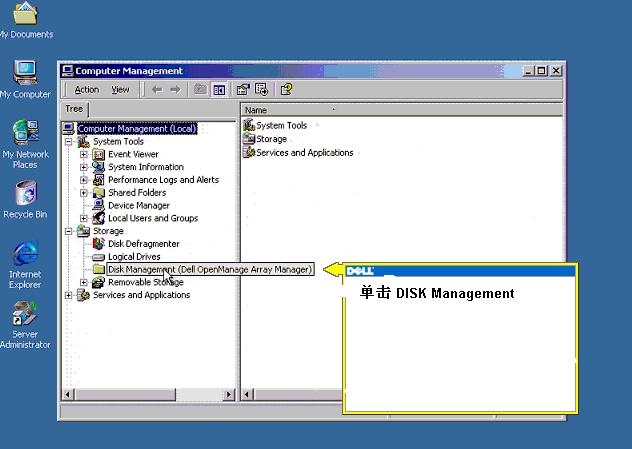Image resolution: width=632 pixels, height=449 pixels.
Task: Expand the System Information node
Action: pyautogui.click(x=83, y=167)
